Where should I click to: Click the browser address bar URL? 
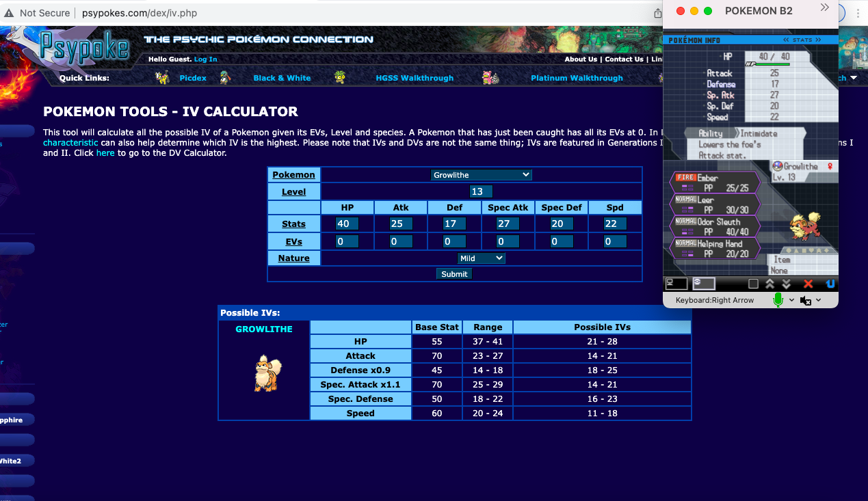tap(140, 12)
